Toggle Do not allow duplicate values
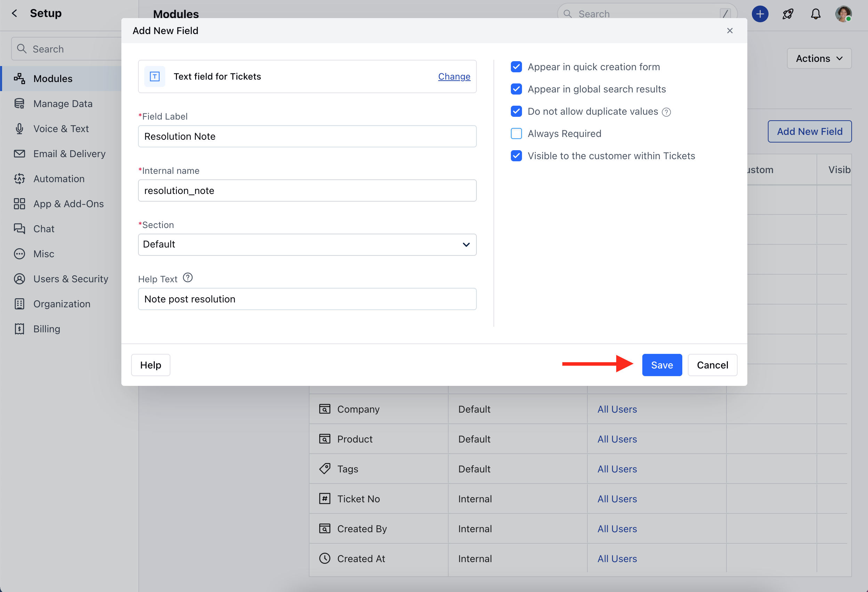 (516, 111)
